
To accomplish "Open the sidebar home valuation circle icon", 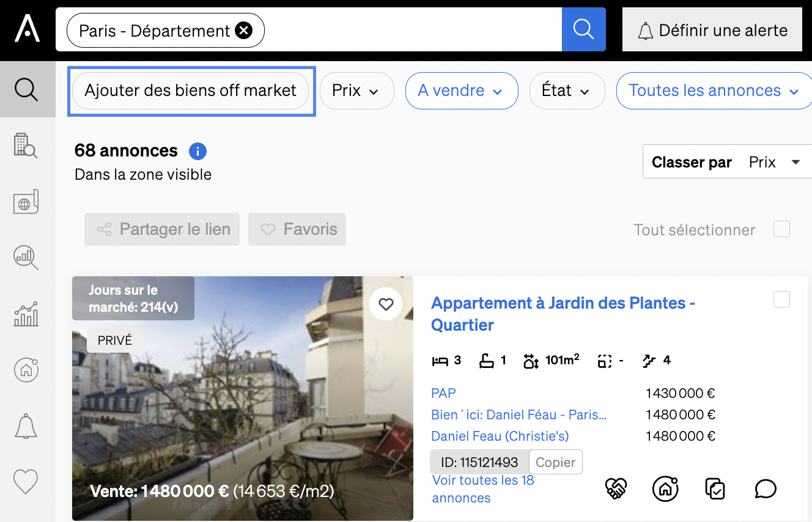I will 26,370.
